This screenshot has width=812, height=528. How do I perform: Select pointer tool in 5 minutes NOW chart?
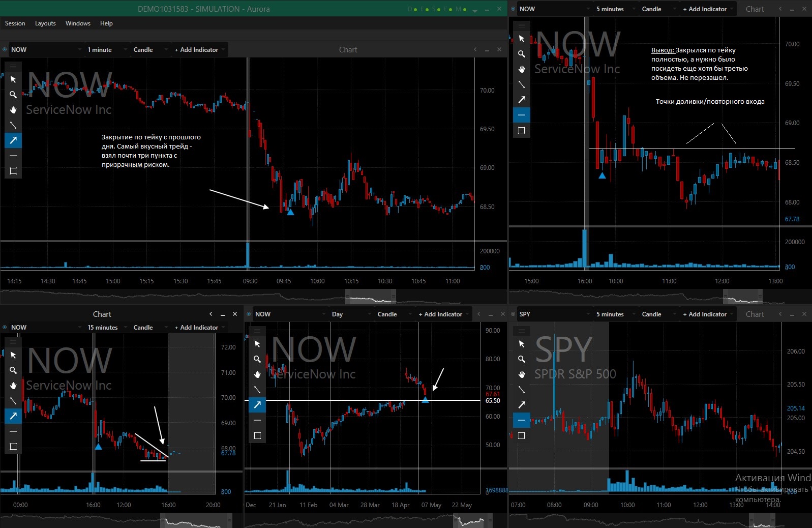pos(522,39)
